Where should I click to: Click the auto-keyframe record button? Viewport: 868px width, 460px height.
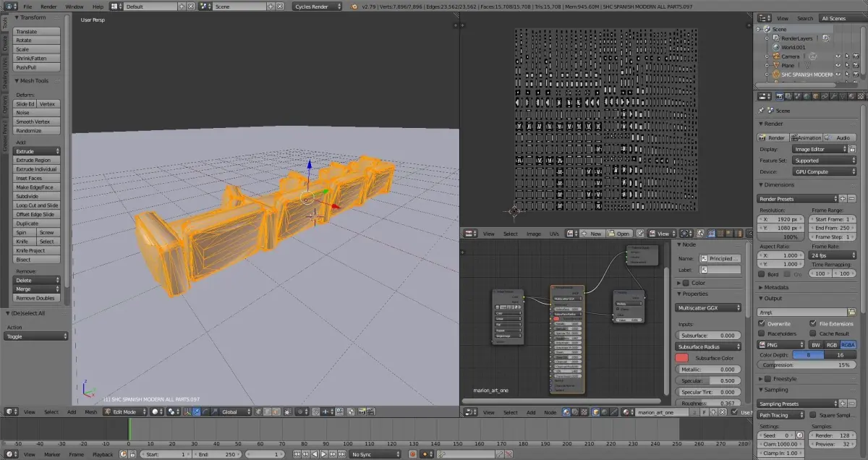[x=413, y=454]
